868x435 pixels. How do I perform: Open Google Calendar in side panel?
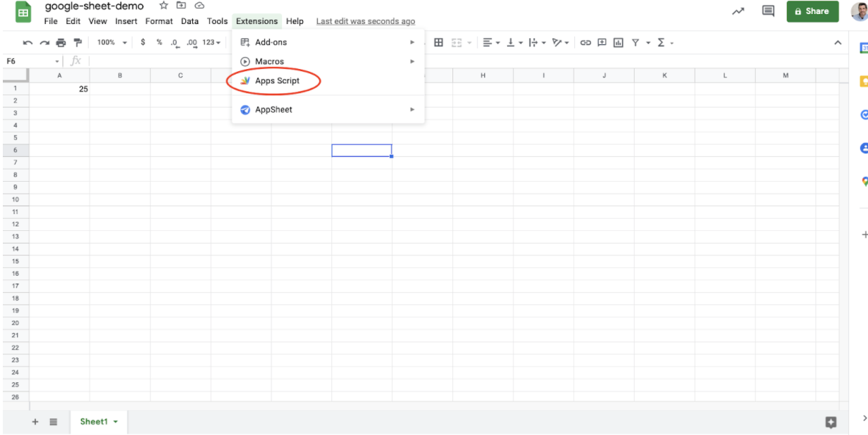click(x=864, y=48)
